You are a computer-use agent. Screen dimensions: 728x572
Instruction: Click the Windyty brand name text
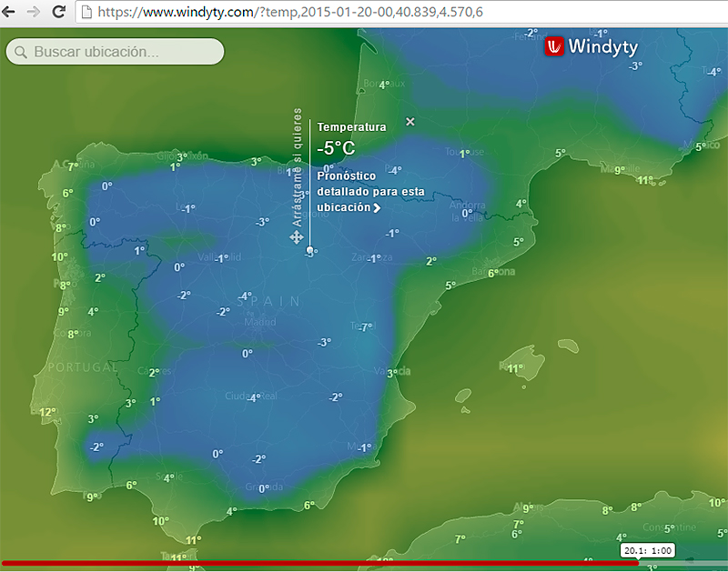coord(602,46)
